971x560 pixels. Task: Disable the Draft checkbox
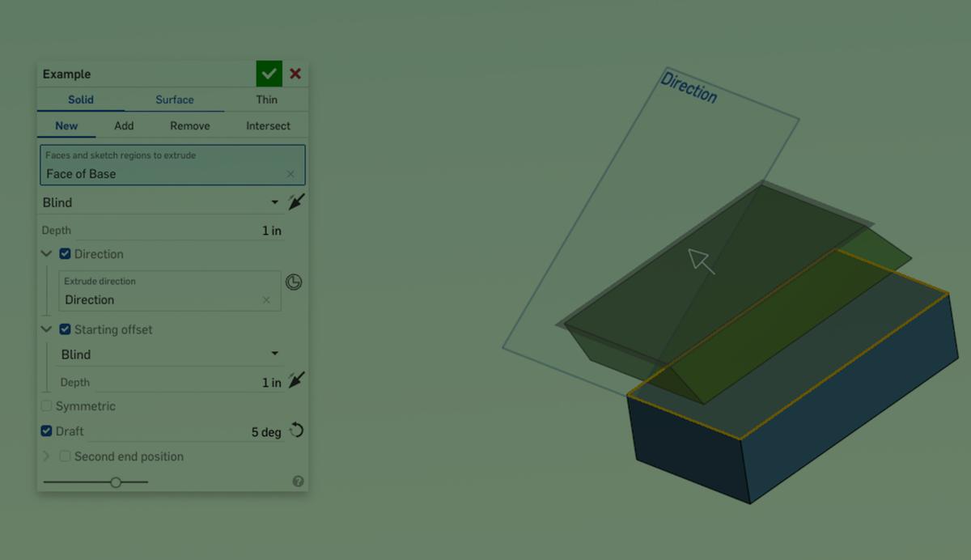46,431
